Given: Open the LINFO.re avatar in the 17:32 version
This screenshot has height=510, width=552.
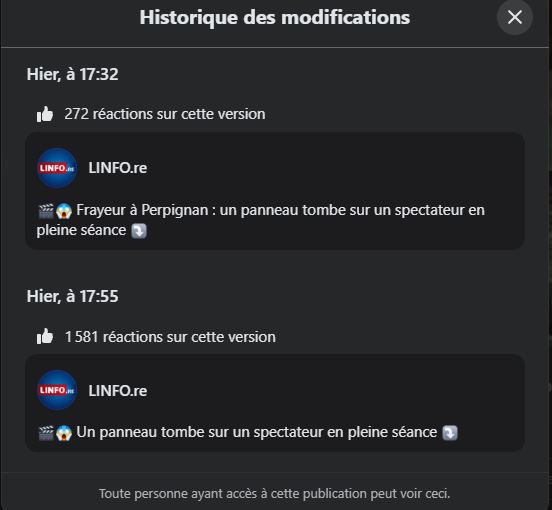Looking at the screenshot, I should tap(57, 168).
